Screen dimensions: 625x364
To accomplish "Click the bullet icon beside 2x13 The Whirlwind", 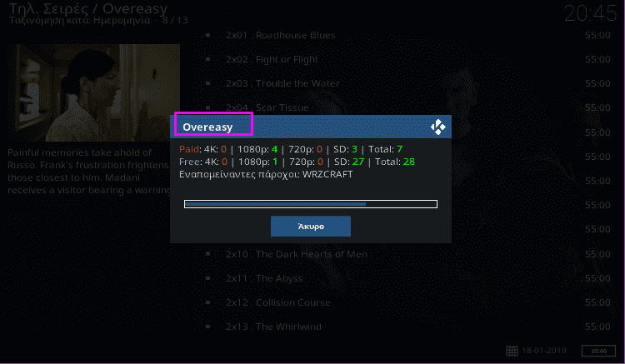I will click(x=208, y=327).
